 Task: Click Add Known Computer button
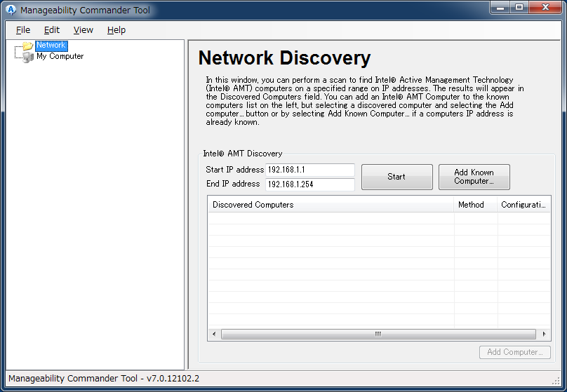pyautogui.click(x=474, y=177)
